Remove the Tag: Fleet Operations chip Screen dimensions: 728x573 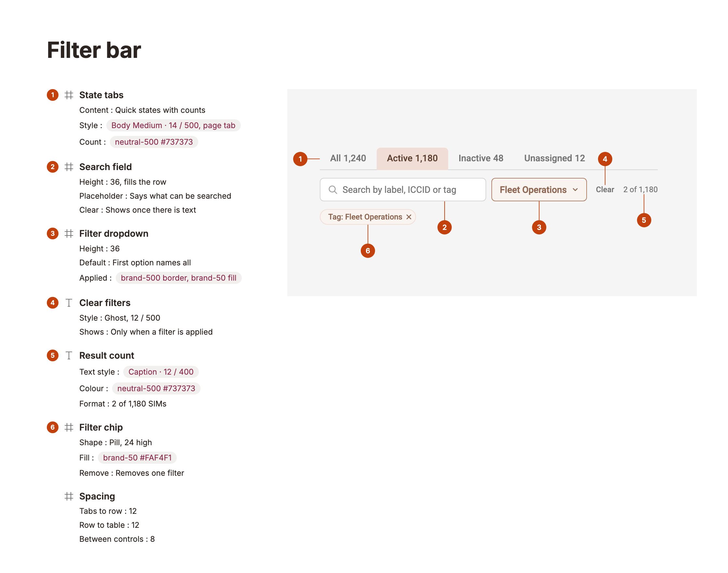409,217
